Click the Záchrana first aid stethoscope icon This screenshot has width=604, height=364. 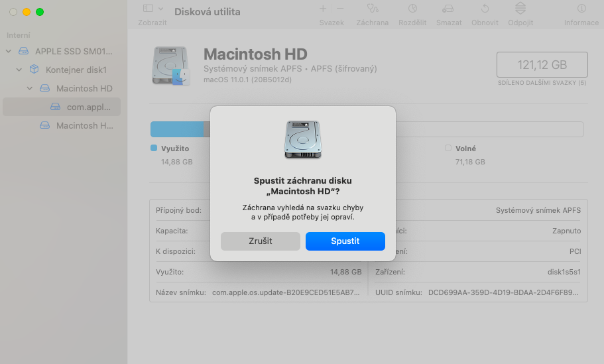point(373,8)
